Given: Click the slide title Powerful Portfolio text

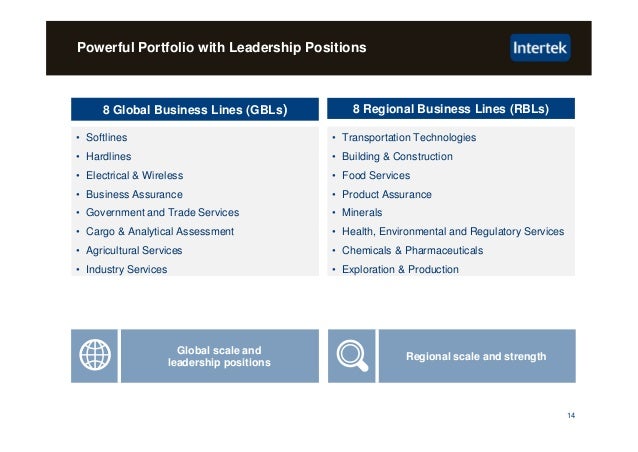Looking at the screenshot, I should pos(222,47).
